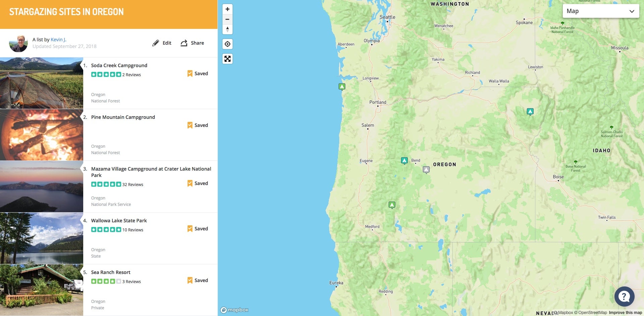
Task: Open Kevin J.'s profile link
Action: pos(58,40)
